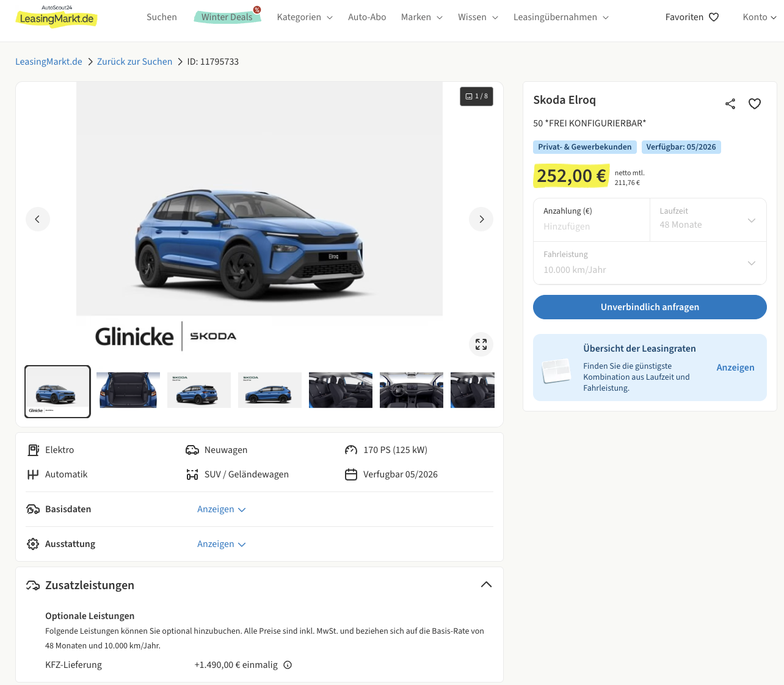784x685 pixels.
Task: Click the image counter 1/8 badge
Action: point(476,96)
